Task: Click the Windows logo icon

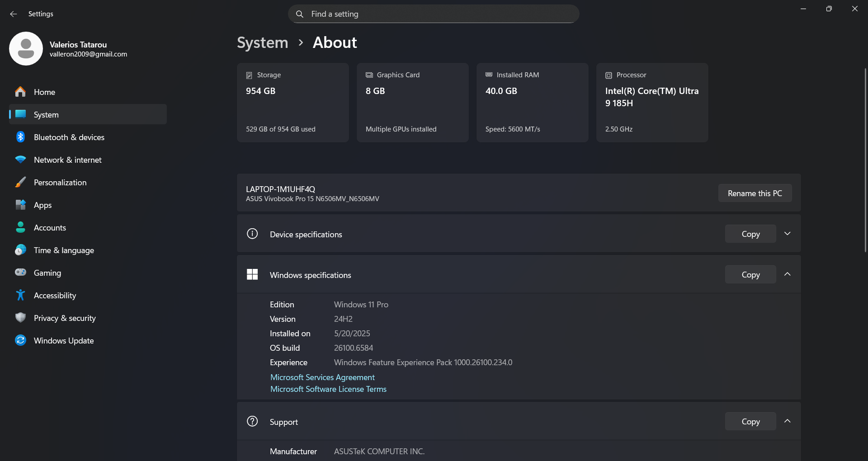Action: pyautogui.click(x=252, y=274)
